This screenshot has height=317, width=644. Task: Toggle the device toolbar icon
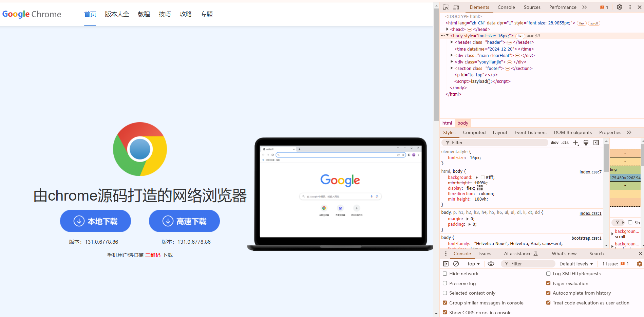pyautogui.click(x=456, y=7)
